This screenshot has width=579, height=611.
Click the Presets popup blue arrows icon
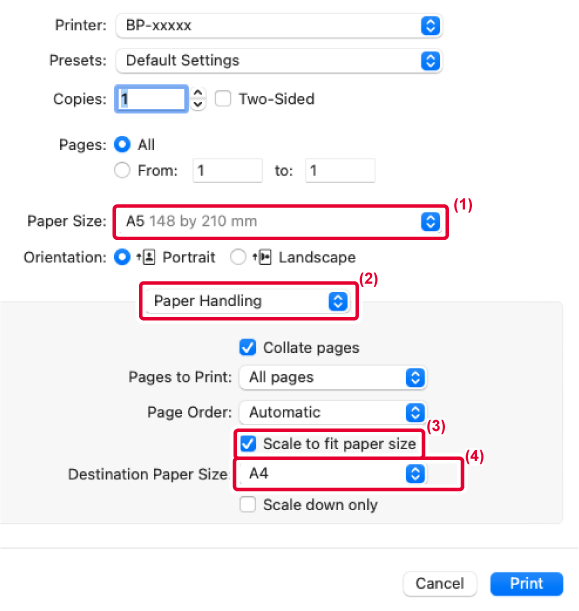[431, 61]
